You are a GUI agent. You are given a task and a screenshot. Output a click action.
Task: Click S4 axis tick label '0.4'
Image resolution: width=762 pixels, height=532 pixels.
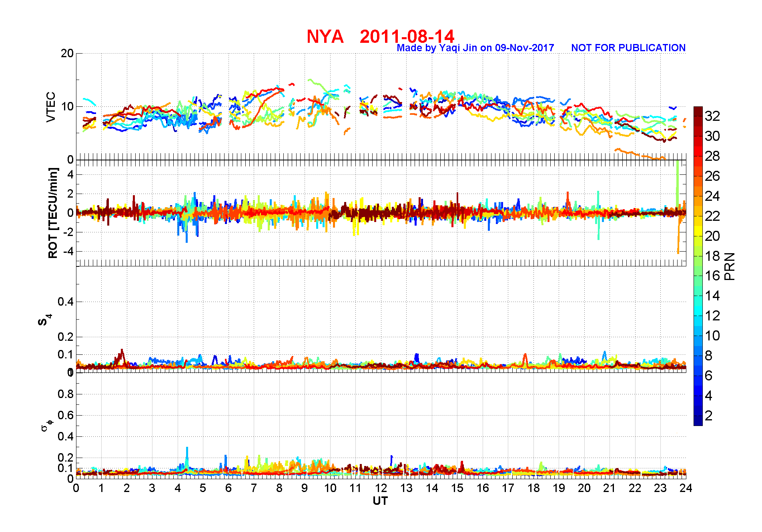(x=66, y=302)
